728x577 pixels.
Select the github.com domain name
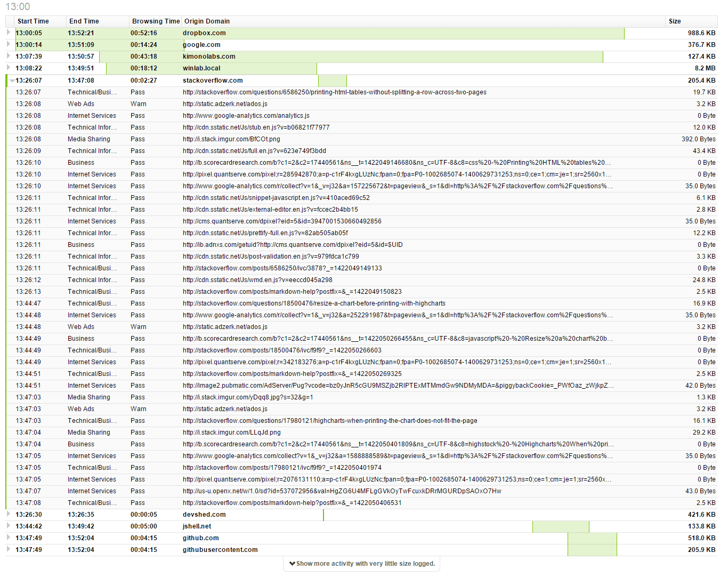point(201,538)
